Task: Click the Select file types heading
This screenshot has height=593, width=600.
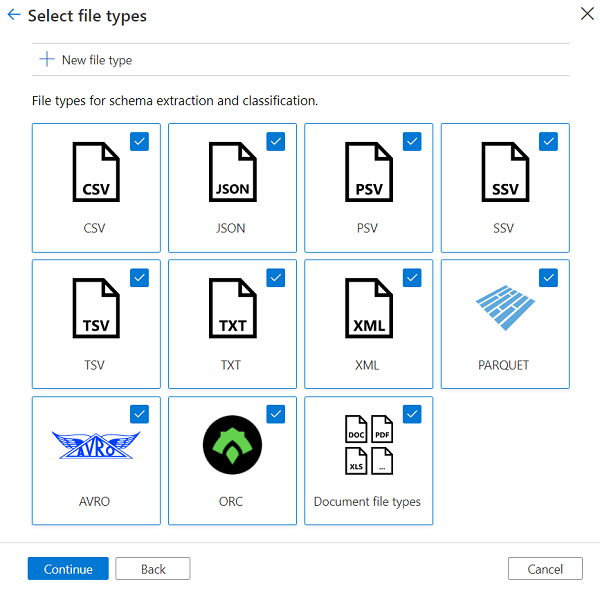Action: 87,16
